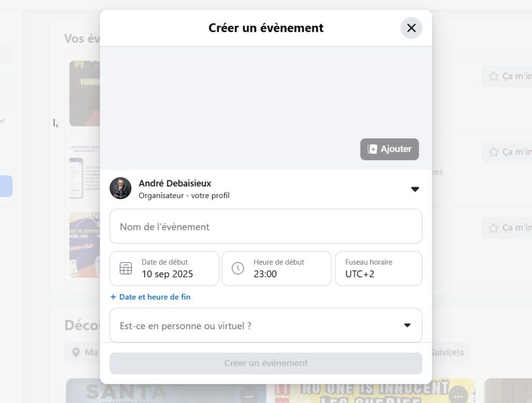Click the Date et heure de fin link

155,297
